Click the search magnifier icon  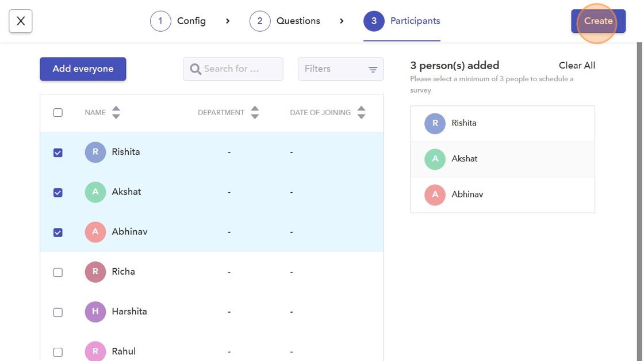pos(195,69)
